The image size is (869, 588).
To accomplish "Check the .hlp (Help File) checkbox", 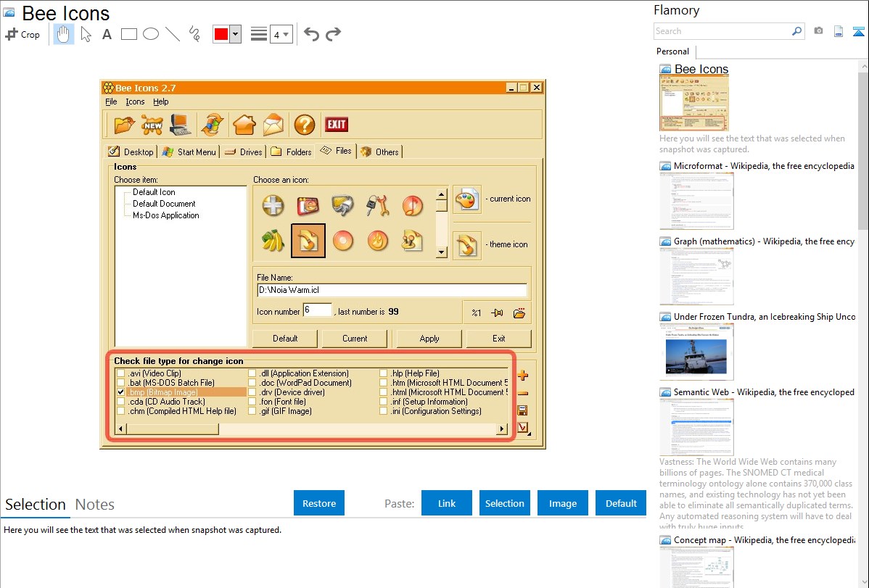I will tap(384, 373).
